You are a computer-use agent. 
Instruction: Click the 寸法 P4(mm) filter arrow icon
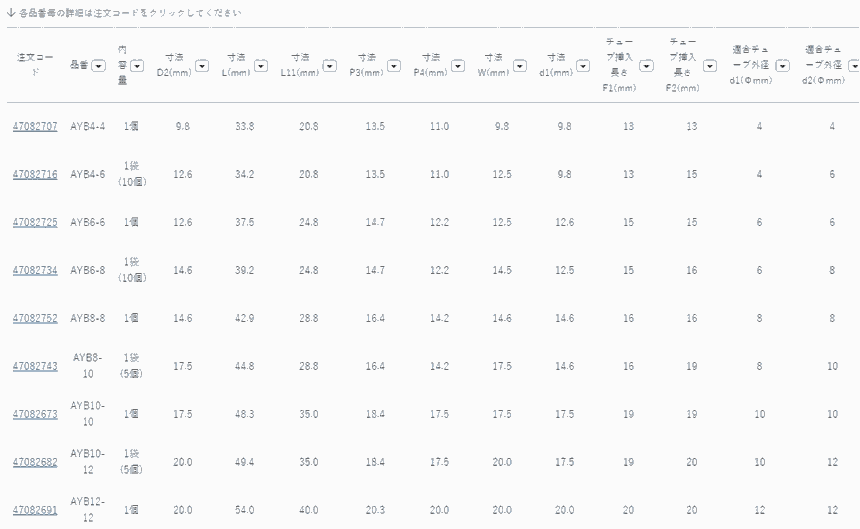(x=457, y=66)
